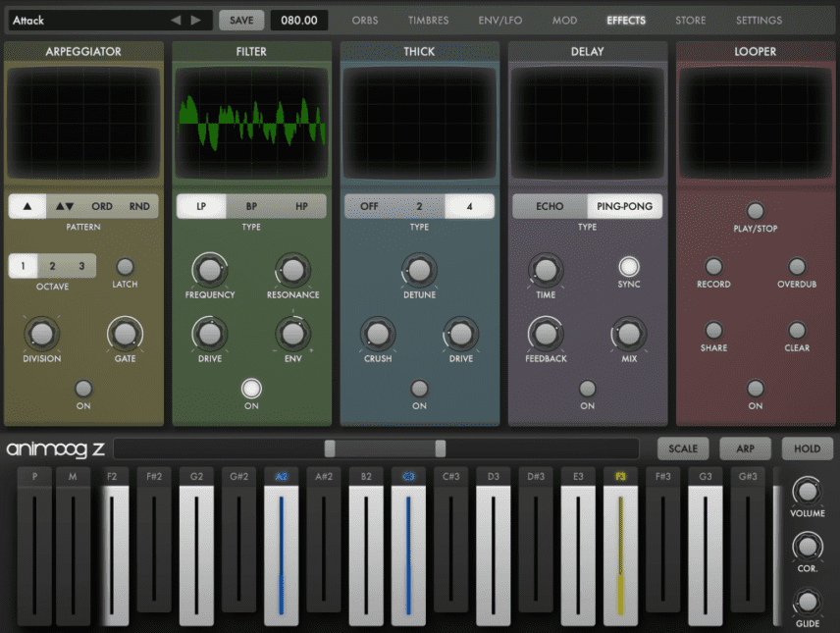Disable delay Sync
Screen dimensions: 840x633
(x=629, y=266)
